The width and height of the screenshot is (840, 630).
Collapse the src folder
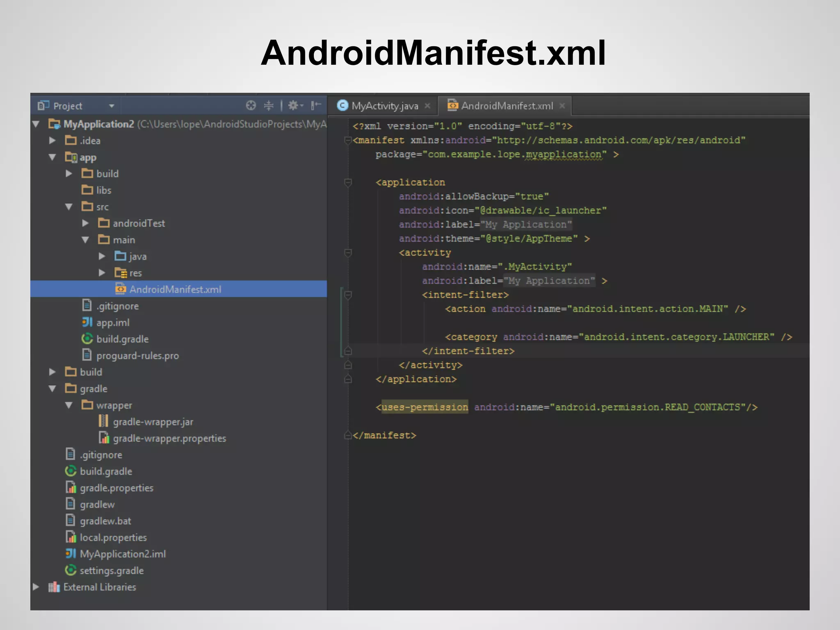coord(69,207)
